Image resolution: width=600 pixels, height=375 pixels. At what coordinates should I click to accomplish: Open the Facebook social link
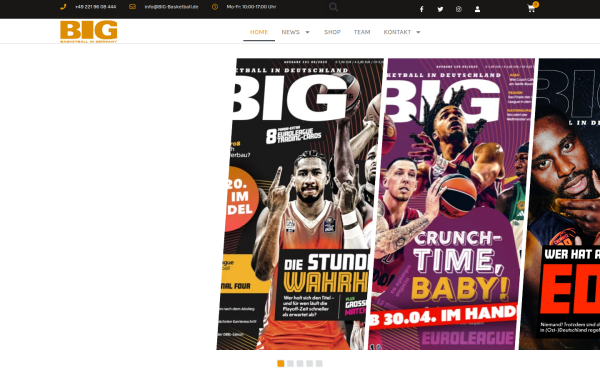point(422,9)
